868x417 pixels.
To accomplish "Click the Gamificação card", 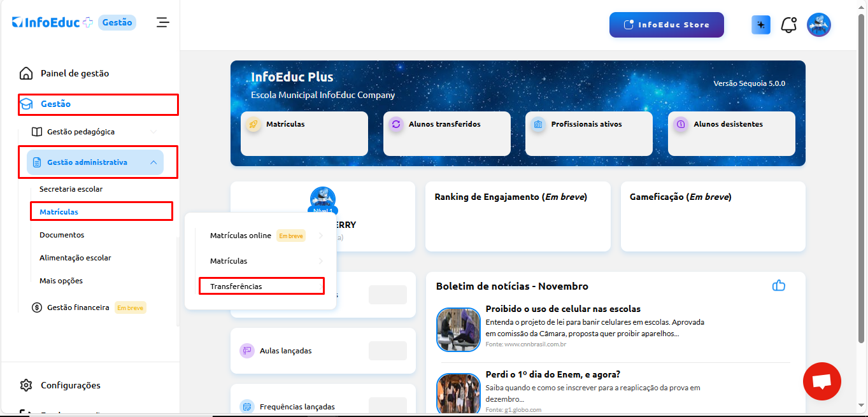I will (x=713, y=216).
